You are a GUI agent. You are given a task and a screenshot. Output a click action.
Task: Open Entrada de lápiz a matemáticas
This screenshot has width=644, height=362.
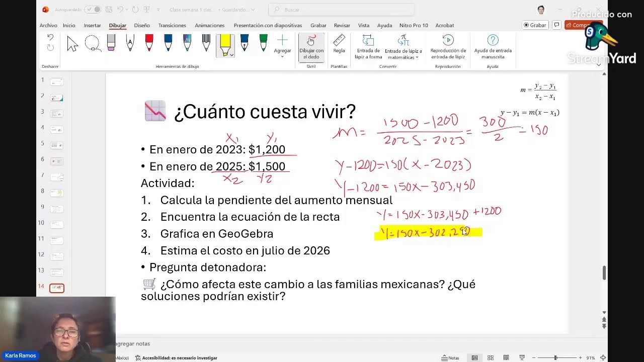[403, 47]
